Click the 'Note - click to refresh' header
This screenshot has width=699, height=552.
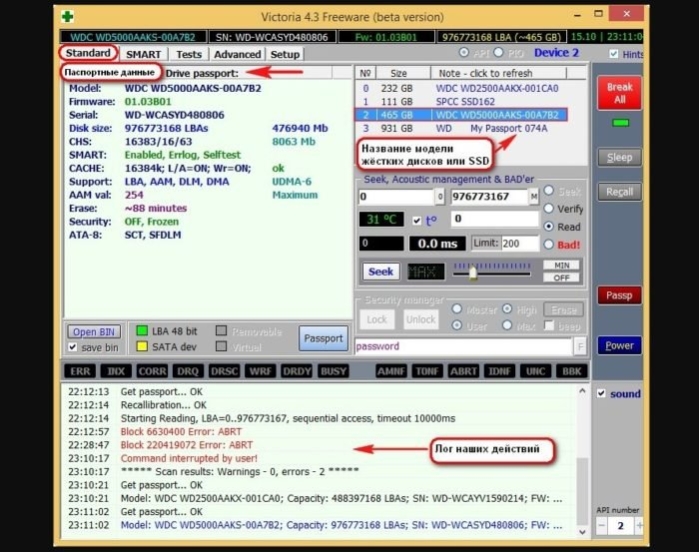pos(498,73)
